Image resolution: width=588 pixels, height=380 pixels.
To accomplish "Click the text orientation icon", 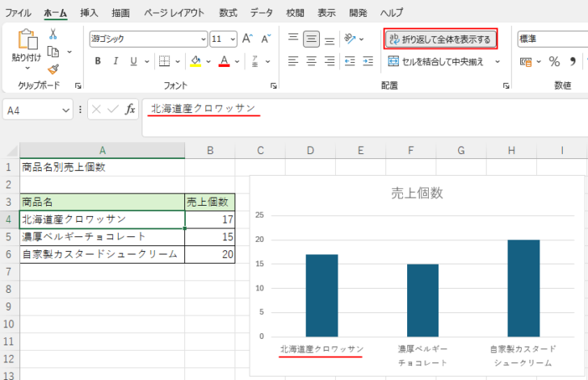I will click(350, 39).
